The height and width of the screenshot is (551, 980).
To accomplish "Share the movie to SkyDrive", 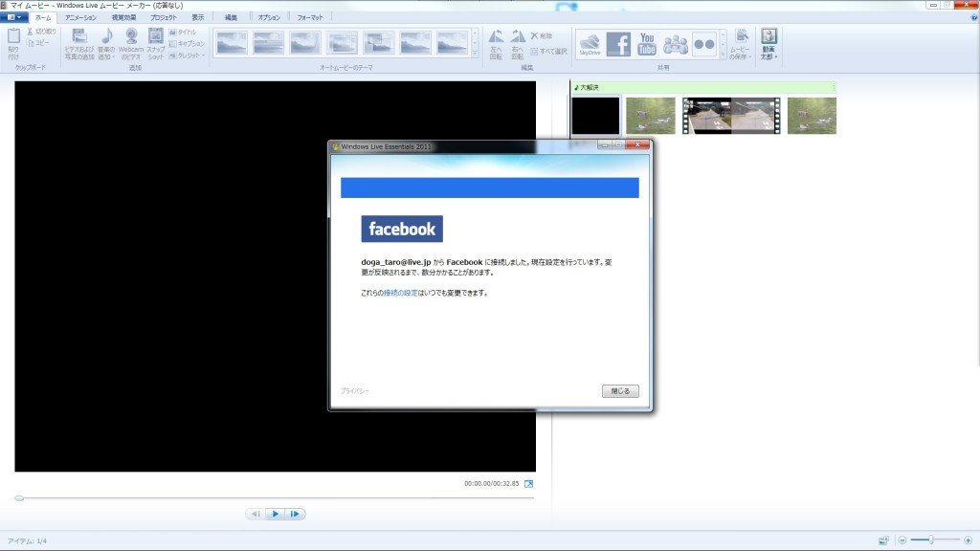I will pyautogui.click(x=590, y=44).
